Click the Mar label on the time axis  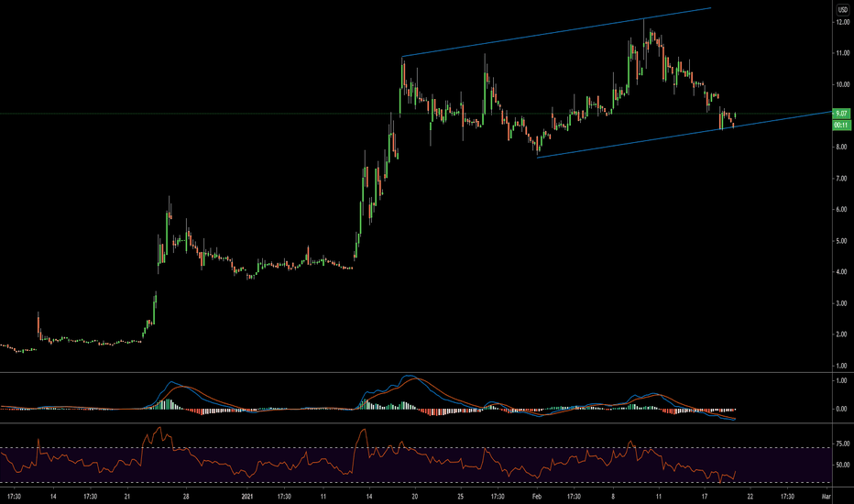pos(827,497)
